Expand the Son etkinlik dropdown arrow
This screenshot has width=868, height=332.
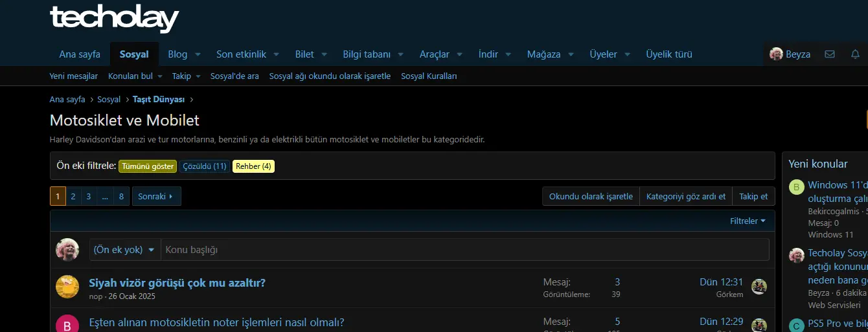coord(276,54)
